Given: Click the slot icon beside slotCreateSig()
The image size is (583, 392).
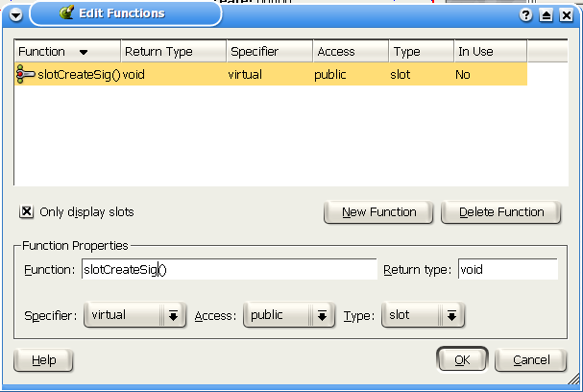Looking at the screenshot, I should click(x=26, y=75).
